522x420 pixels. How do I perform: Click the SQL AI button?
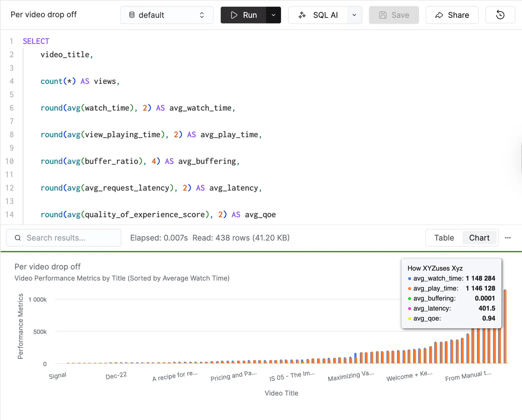click(318, 15)
